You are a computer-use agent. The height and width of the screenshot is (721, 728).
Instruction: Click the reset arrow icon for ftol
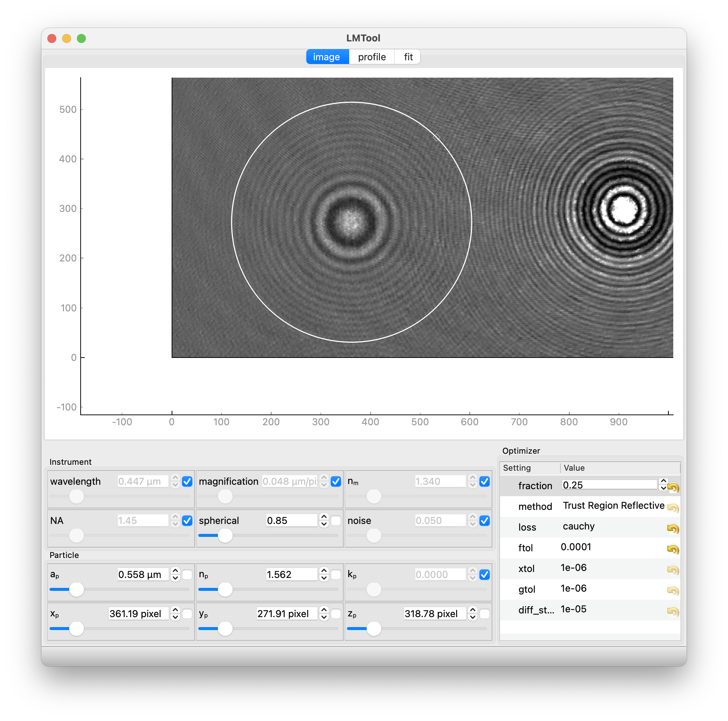pos(673,549)
